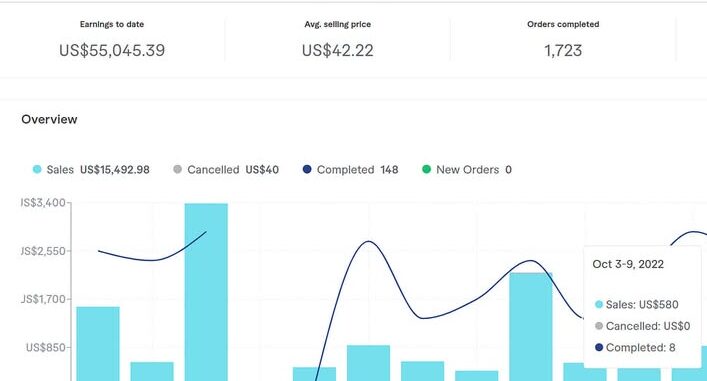Image resolution: width=707 pixels, height=381 pixels.
Task: Select the Earnings to date value US$55,045.39
Action: click(112, 50)
